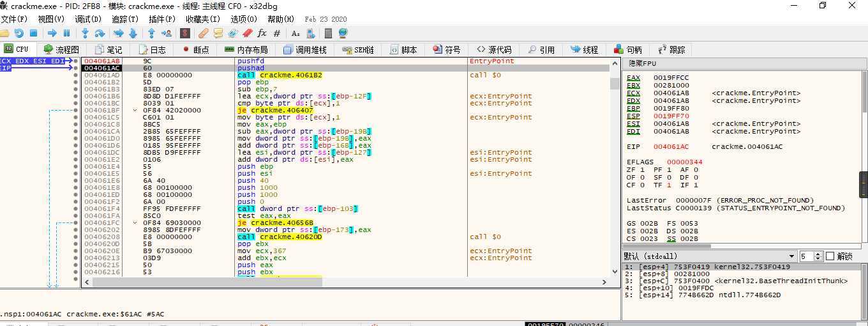Launch the Scylla plugin icon

point(185,33)
